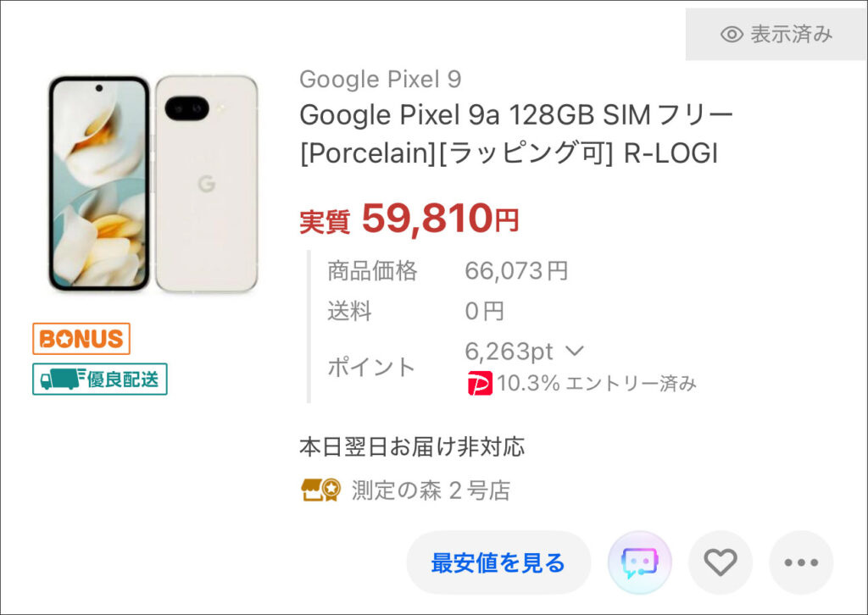Click the Google Pixel 9 category label

pyautogui.click(x=381, y=79)
